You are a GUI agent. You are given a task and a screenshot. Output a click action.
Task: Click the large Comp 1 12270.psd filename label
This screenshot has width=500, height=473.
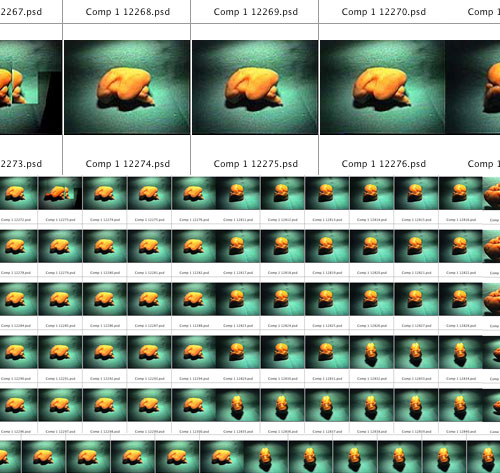[384, 12]
